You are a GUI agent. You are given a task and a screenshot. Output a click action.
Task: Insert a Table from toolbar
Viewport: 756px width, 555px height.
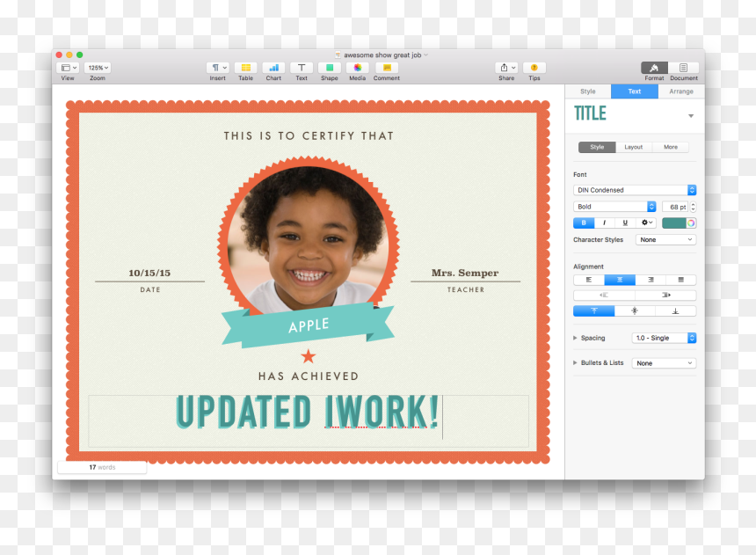click(246, 68)
